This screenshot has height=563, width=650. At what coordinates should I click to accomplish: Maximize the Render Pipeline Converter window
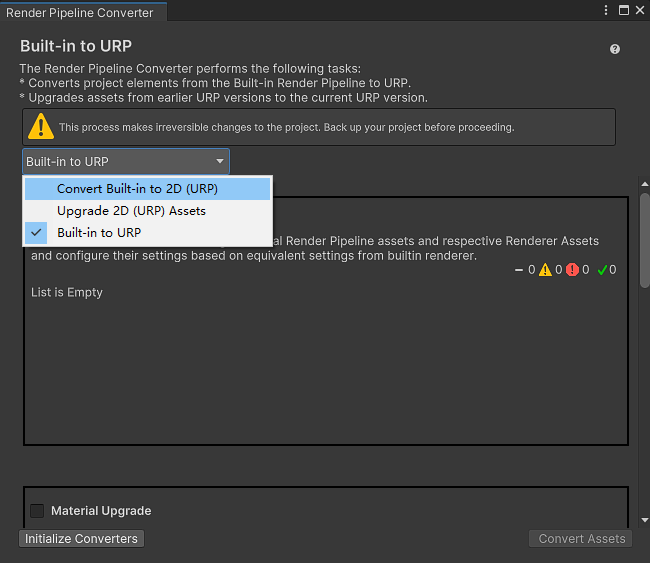pyautogui.click(x=623, y=10)
